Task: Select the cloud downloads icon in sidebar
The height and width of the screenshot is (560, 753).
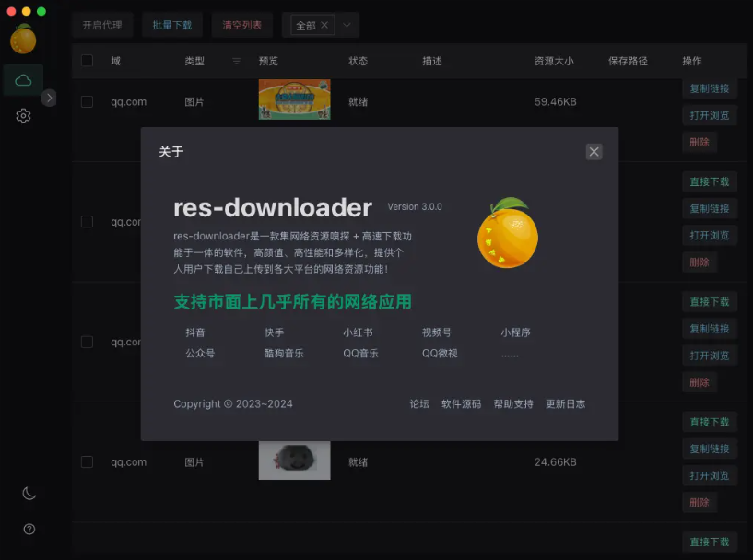Action: [x=23, y=80]
